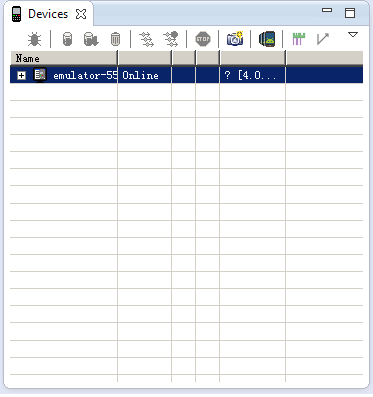Switch to the Devices tab
This screenshot has height=397, width=373.
click(x=48, y=14)
